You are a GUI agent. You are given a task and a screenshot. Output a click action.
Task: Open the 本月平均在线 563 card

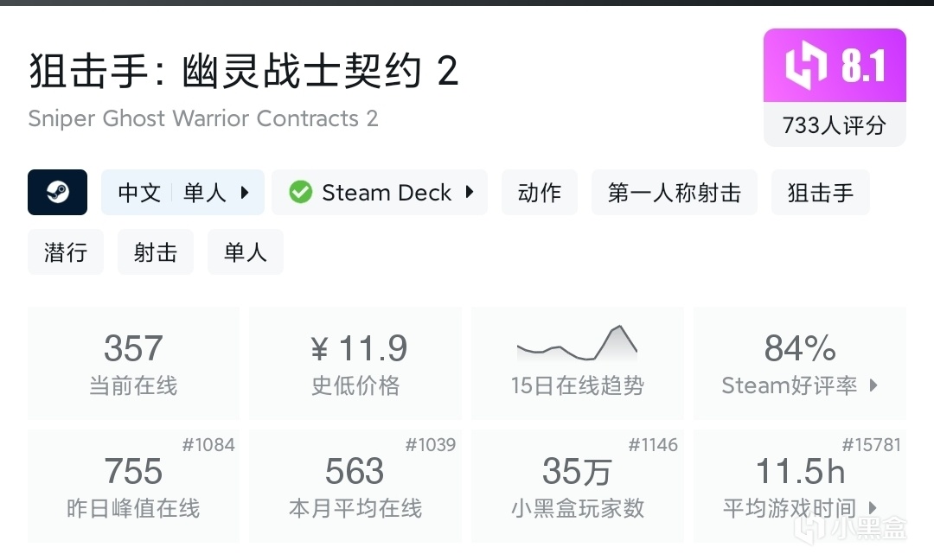point(355,486)
